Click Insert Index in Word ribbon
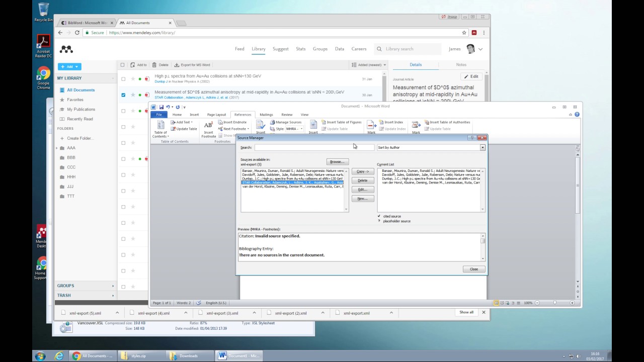This screenshot has height=362, width=644. click(391, 122)
